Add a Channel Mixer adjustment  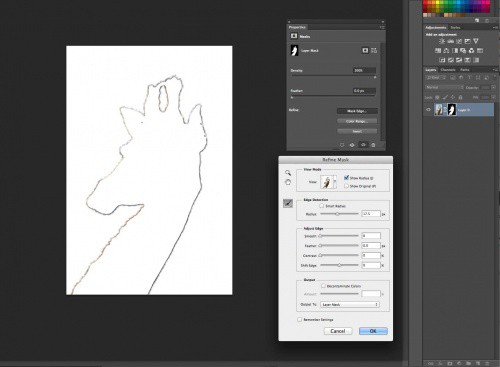click(x=471, y=51)
